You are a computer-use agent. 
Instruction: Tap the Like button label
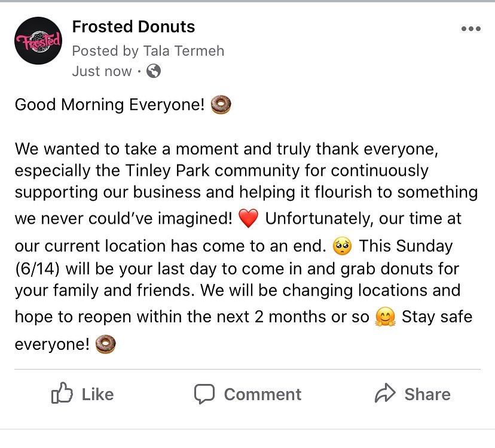pyautogui.click(x=97, y=394)
